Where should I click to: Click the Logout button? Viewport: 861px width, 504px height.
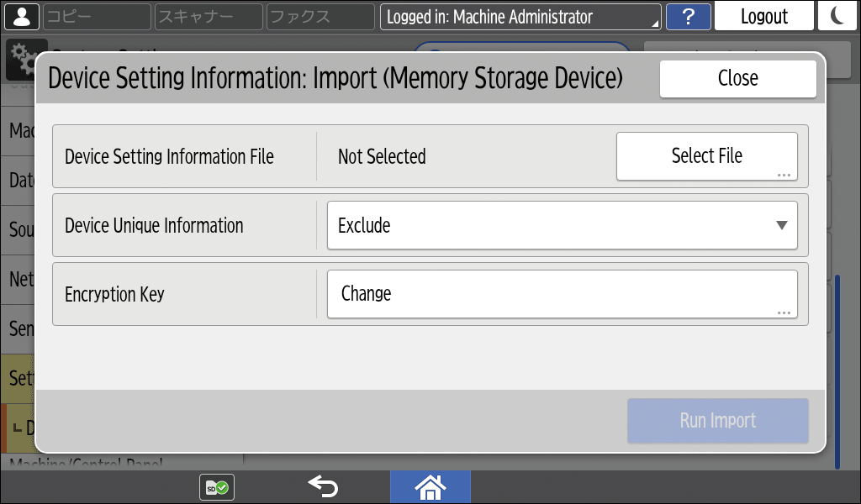point(763,17)
